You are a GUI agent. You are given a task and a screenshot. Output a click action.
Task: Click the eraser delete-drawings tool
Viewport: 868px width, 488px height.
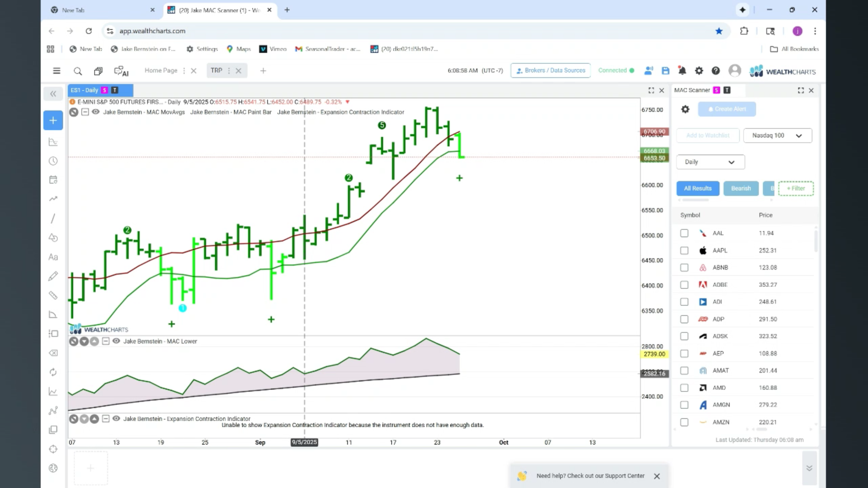pos(53,353)
